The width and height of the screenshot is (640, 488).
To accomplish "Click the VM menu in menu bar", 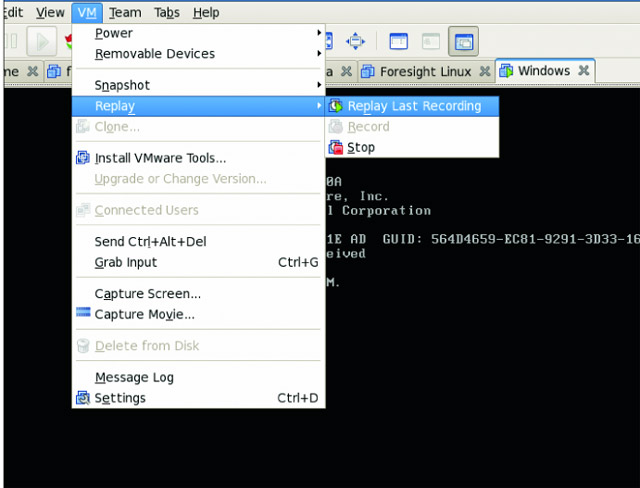I will point(87,13).
